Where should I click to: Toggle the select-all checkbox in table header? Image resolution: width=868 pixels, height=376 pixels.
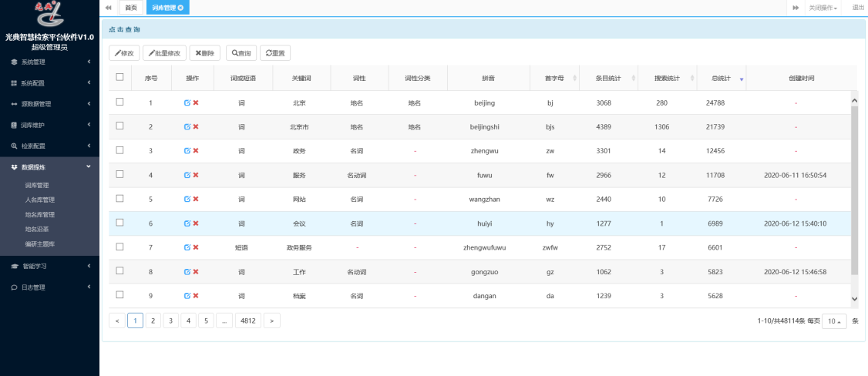(x=119, y=77)
